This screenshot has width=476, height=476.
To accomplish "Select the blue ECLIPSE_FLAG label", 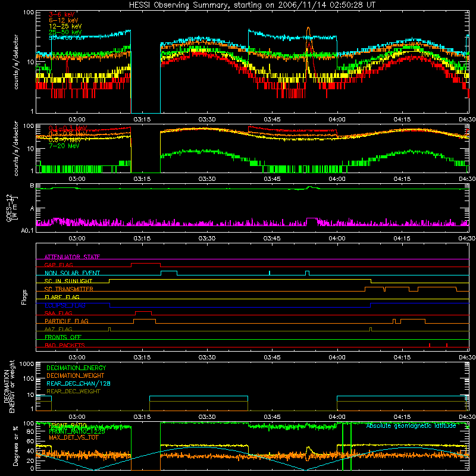I will [65, 305].
